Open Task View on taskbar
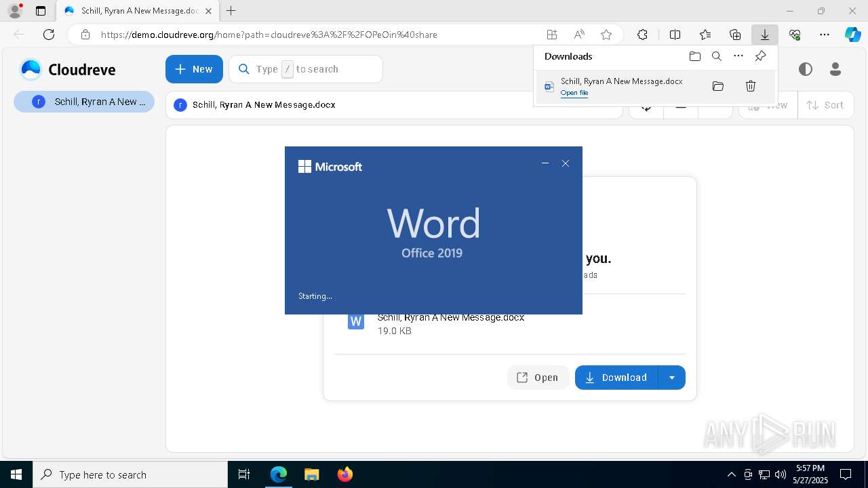868x488 pixels. tap(244, 474)
